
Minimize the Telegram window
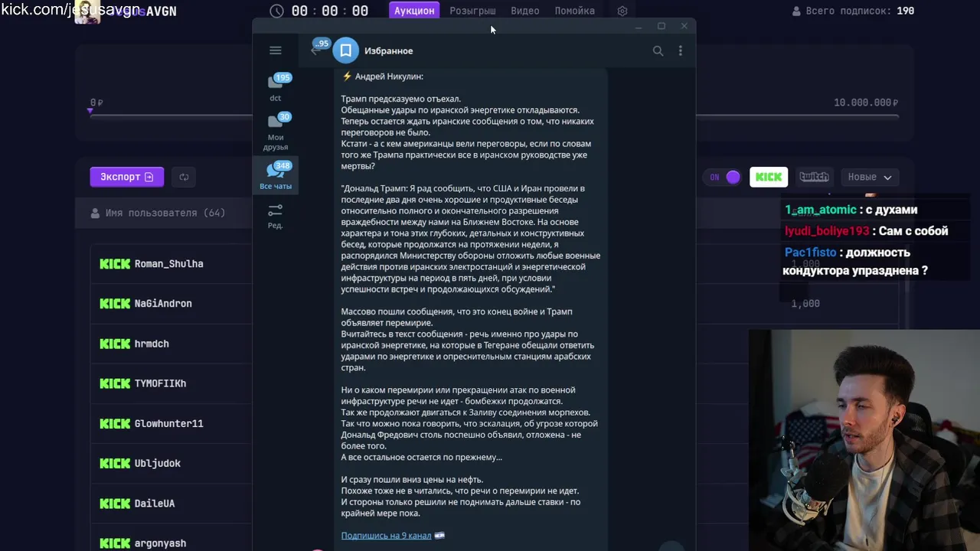[x=638, y=27]
